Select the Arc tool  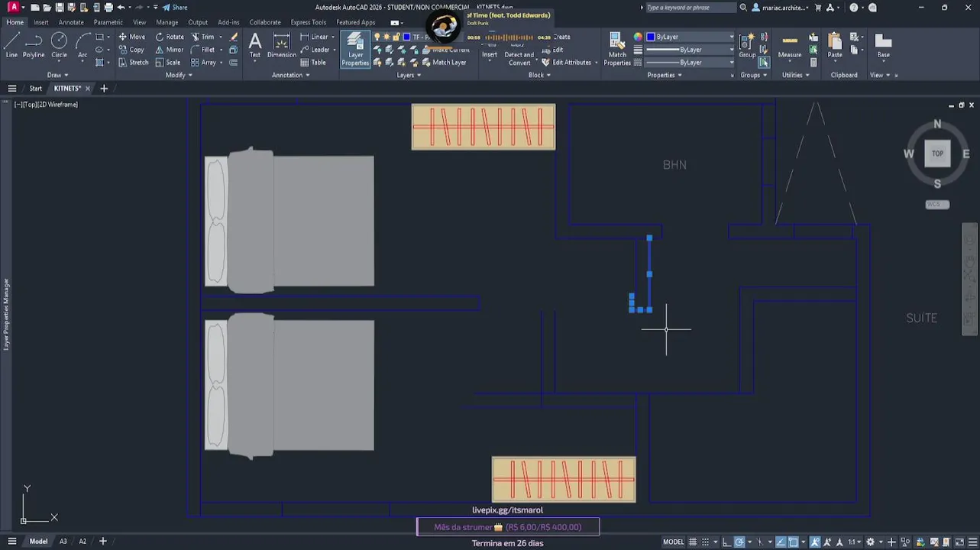tap(82, 45)
